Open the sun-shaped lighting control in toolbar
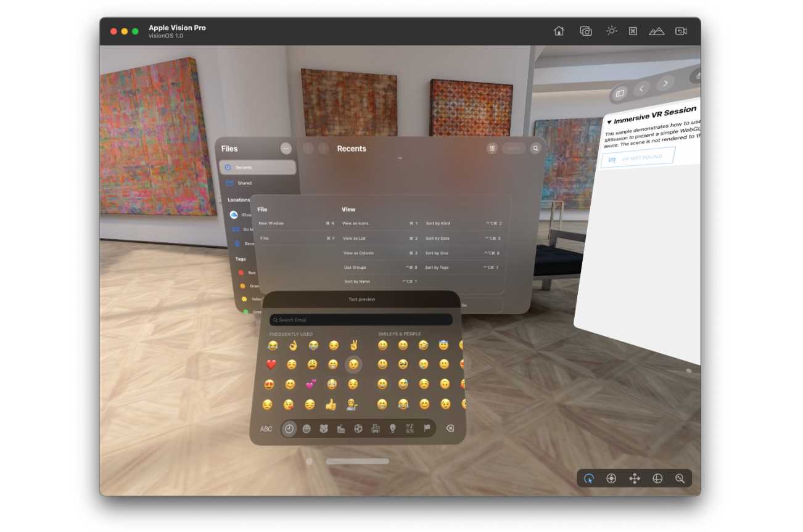This screenshot has height=532, width=803. [x=611, y=31]
